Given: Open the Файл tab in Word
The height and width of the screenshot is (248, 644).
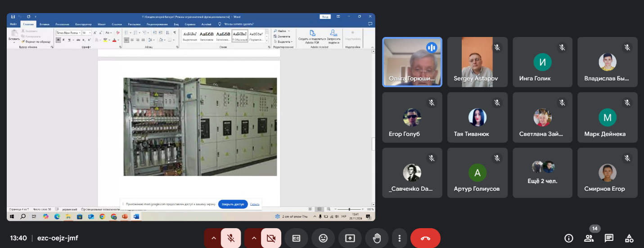Looking at the screenshot, I should coord(13,24).
